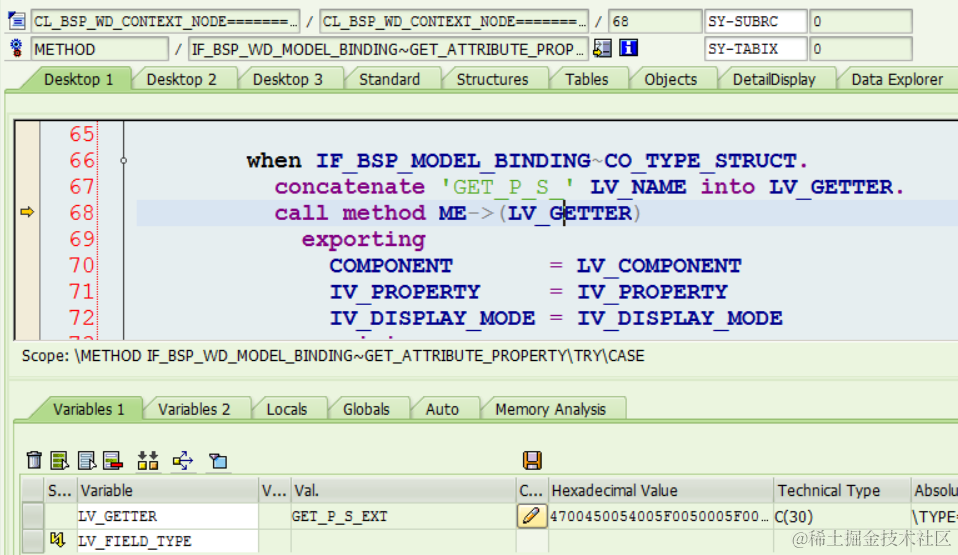Screen dimensions: 958x555
Task: Select the Locals tab
Action: [287, 410]
